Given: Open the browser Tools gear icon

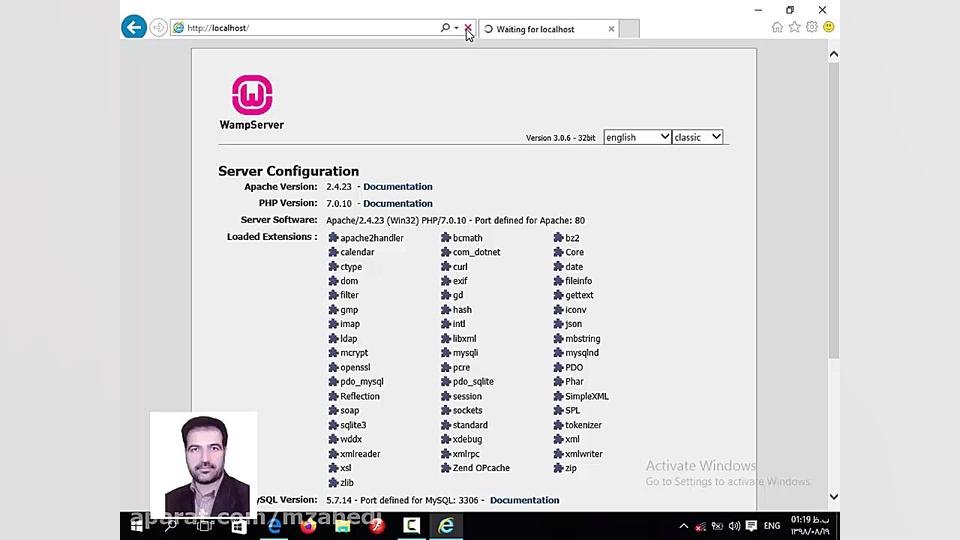Looking at the screenshot, I should tap(812, 27).
